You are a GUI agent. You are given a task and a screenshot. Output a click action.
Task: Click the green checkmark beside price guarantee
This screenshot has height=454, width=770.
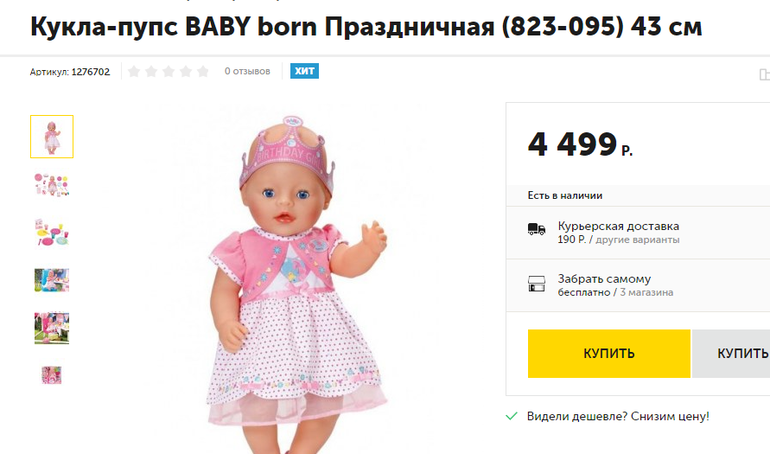511,416
